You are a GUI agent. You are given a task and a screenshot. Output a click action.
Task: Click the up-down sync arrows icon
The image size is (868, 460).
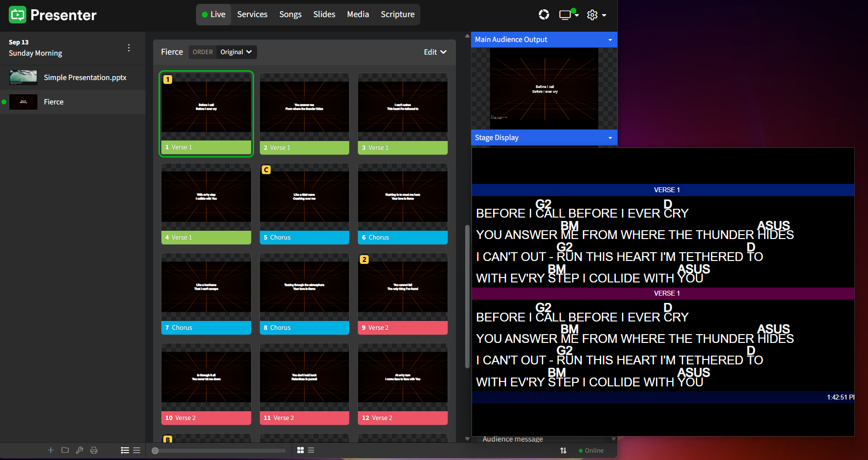coord(563,450)
